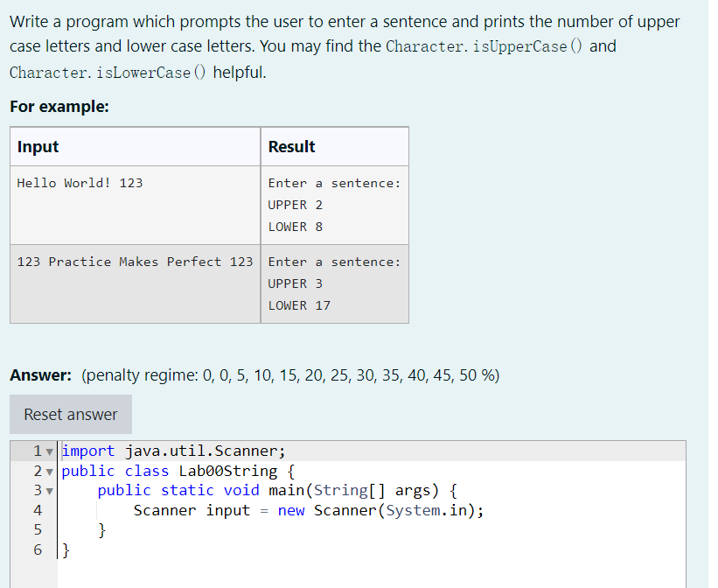Click the Reset answer button
718x588 pixels.
point(70,414)
